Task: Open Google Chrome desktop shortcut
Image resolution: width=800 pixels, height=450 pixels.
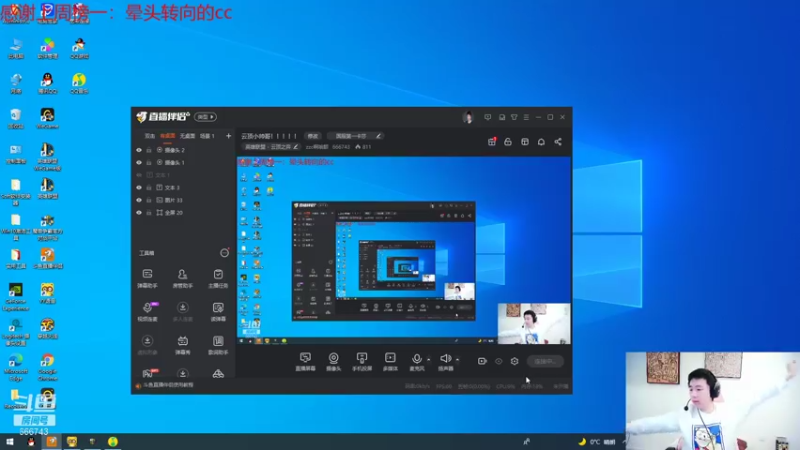Action: [47, 367]
